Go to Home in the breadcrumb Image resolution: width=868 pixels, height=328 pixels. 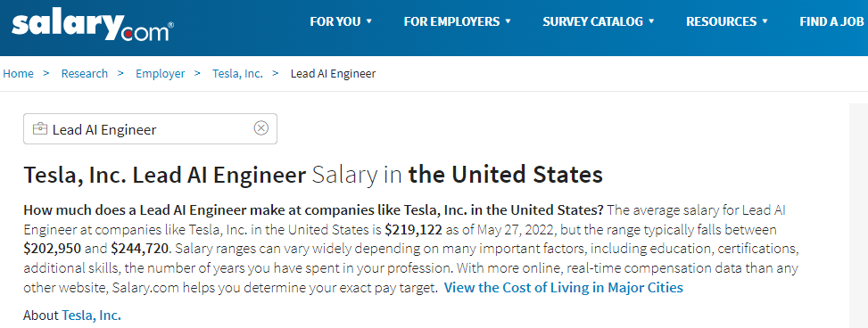(x=18, y=74)
